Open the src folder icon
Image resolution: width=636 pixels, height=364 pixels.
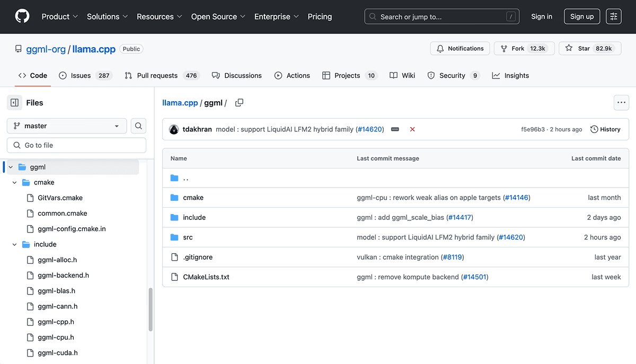(175, 237)
